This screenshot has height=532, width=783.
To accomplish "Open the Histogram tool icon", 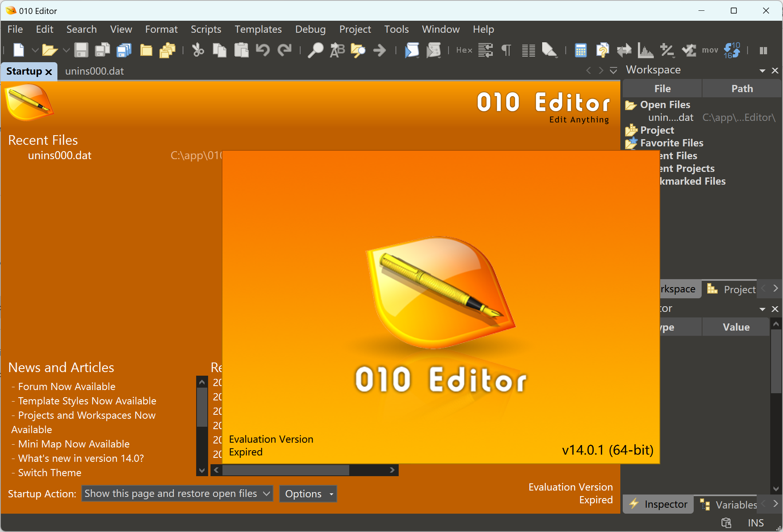I will click(645, 50).
